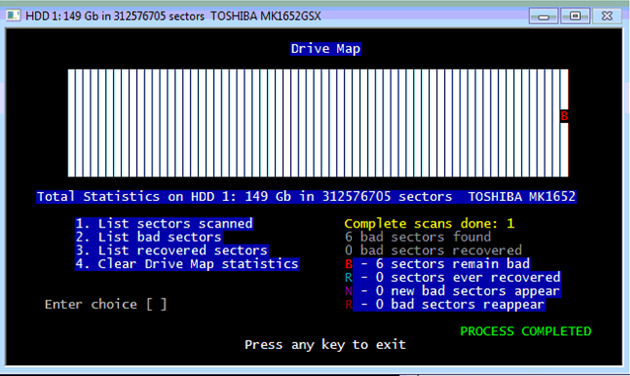Viewport: 630px width, 376px height.
Task: Minimize the HDD 1 window
Action: click(x=543, y=16)
